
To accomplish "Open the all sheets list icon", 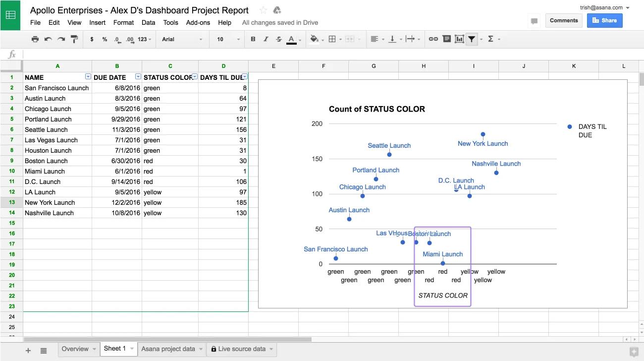I will 44,351.
